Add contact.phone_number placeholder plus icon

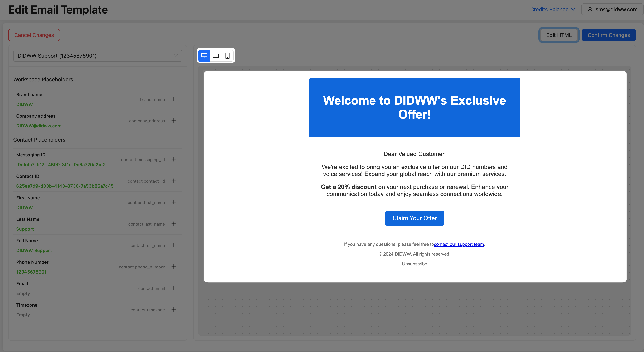tap(173, 267)
